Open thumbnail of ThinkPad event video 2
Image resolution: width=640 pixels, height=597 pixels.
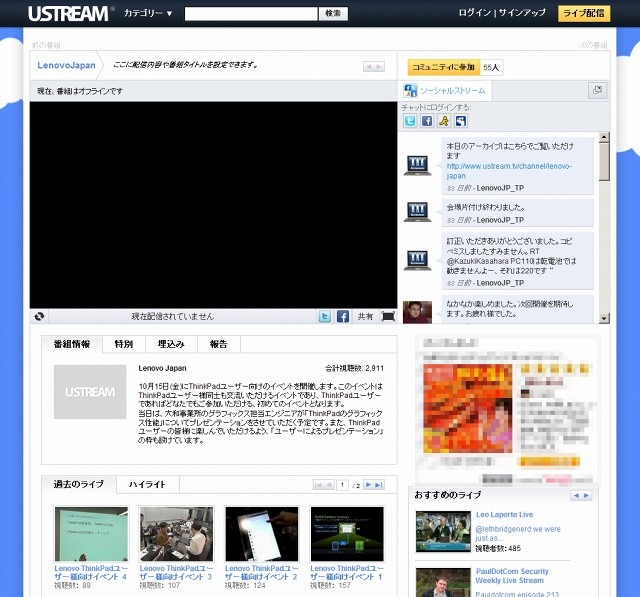tap(262, 534)
